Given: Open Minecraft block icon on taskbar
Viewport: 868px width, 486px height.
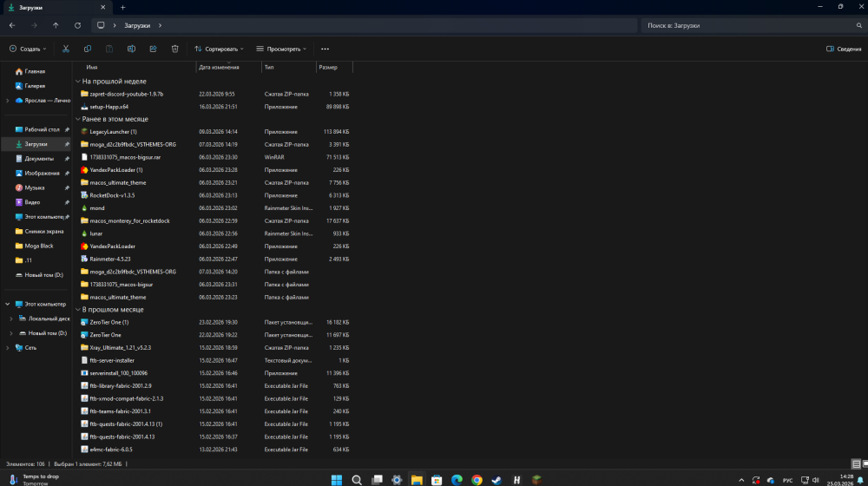Looking at the screenshot, I should (536, 479).
